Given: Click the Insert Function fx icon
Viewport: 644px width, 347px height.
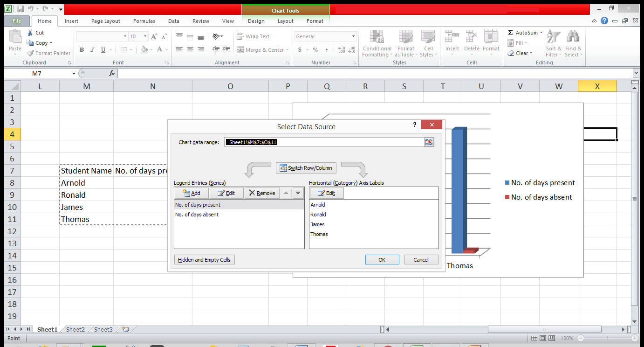Looking at the screenshot, I should (112, 73).
